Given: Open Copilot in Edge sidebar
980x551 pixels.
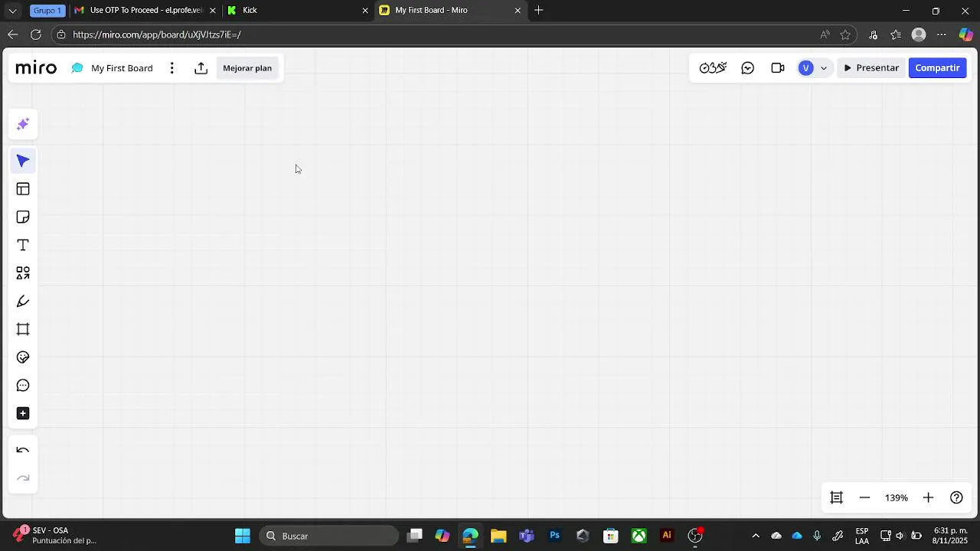Looking at the screenshot, I should point(966,34).
